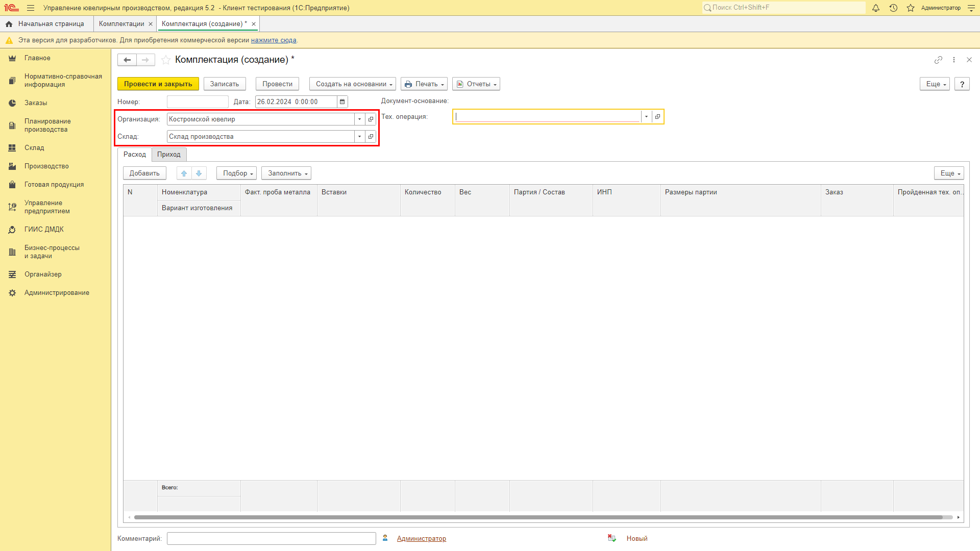This screenshot has height=551, width=980.
Task: Open Планирование производства section
Action: 47,126
